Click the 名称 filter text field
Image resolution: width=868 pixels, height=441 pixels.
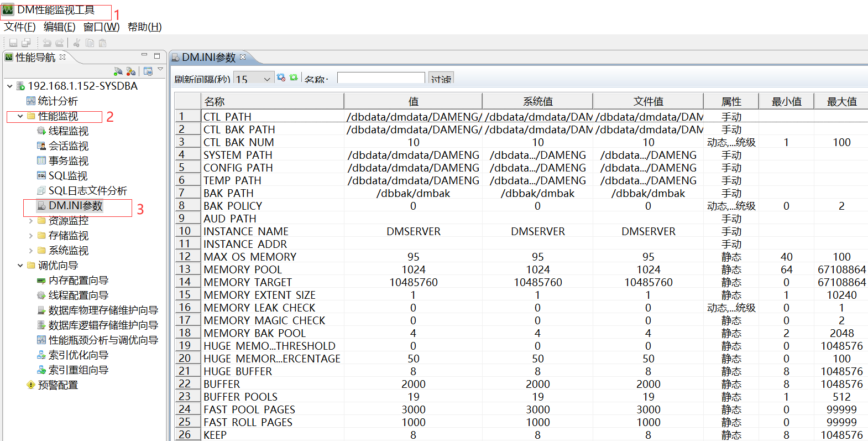coord(381,78)
